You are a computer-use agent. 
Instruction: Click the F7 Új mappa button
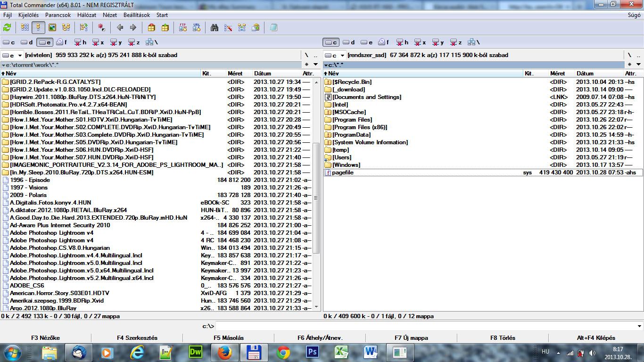tap(412, 338)
